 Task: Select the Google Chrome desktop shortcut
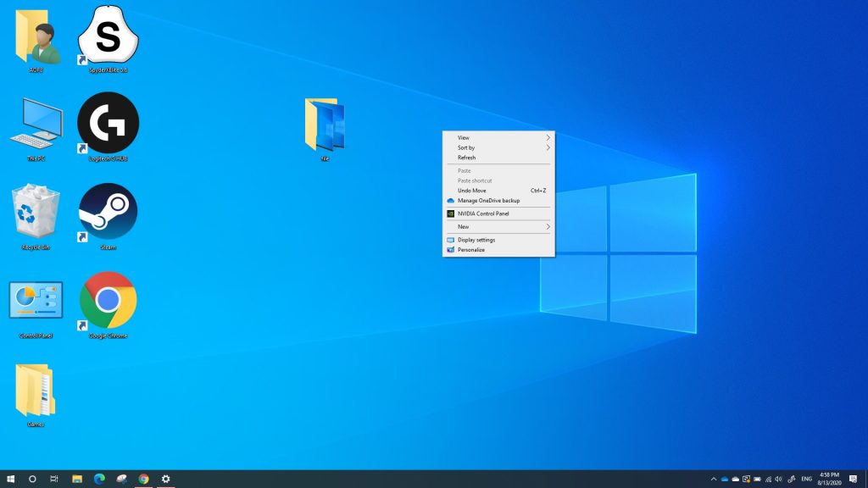[x=108, y=304]
